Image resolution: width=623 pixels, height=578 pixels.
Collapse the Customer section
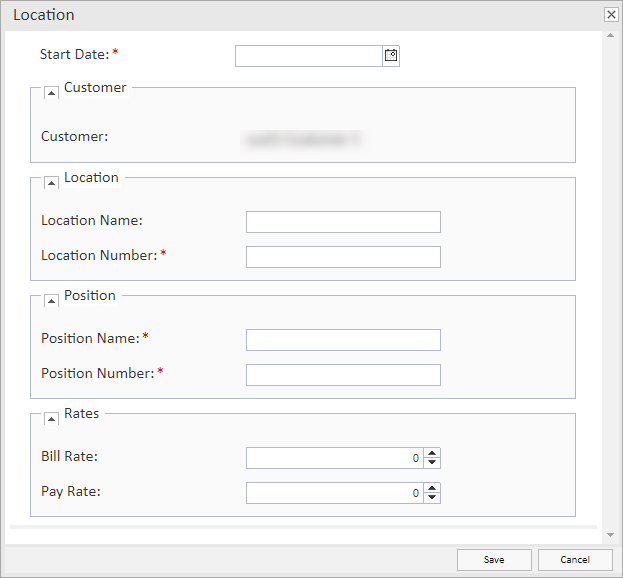(51, 93)
